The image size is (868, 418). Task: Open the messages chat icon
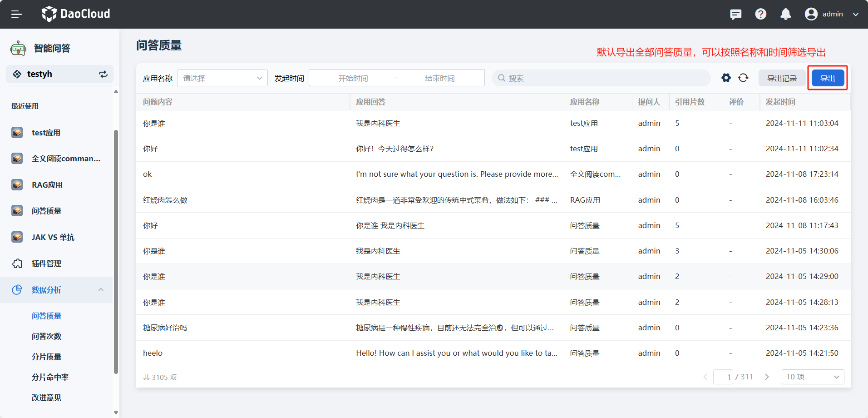click(x=735, y=14)
